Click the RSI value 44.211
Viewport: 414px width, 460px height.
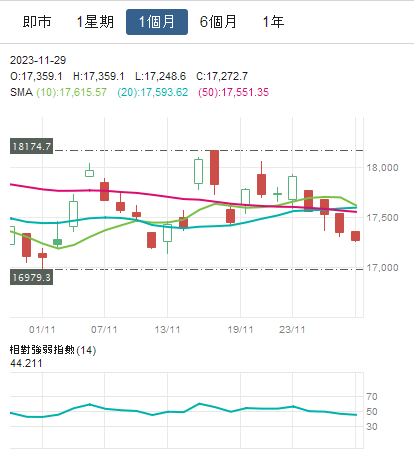click(x=26, y=363)
